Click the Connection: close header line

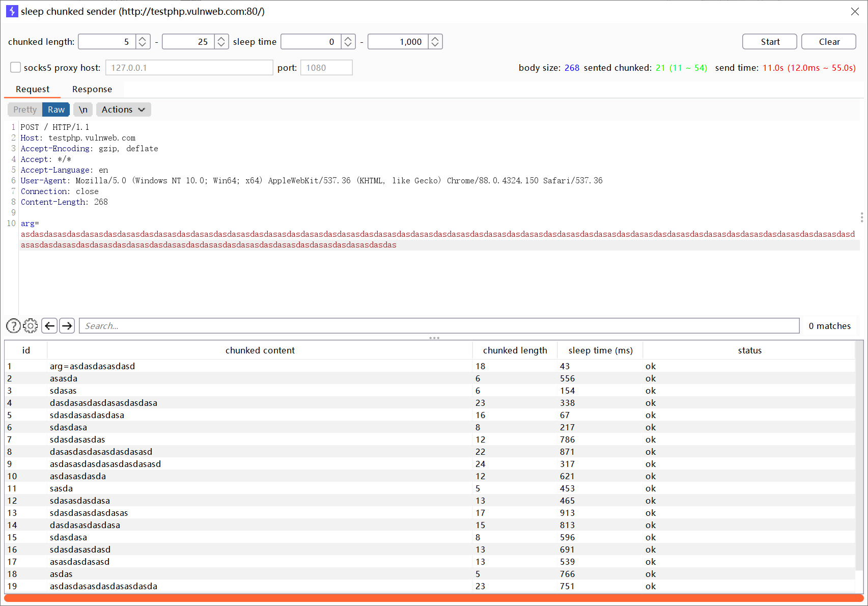(x=60, y=191)
